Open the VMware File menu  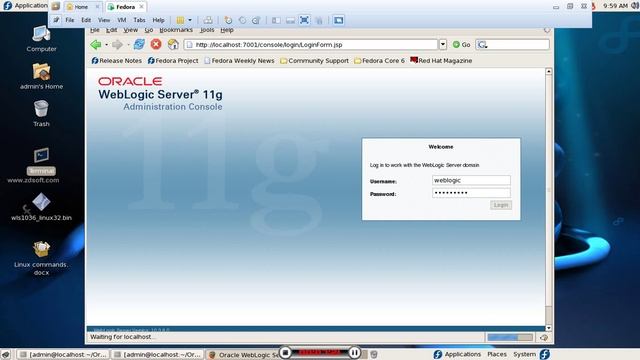tap(70, 20)
